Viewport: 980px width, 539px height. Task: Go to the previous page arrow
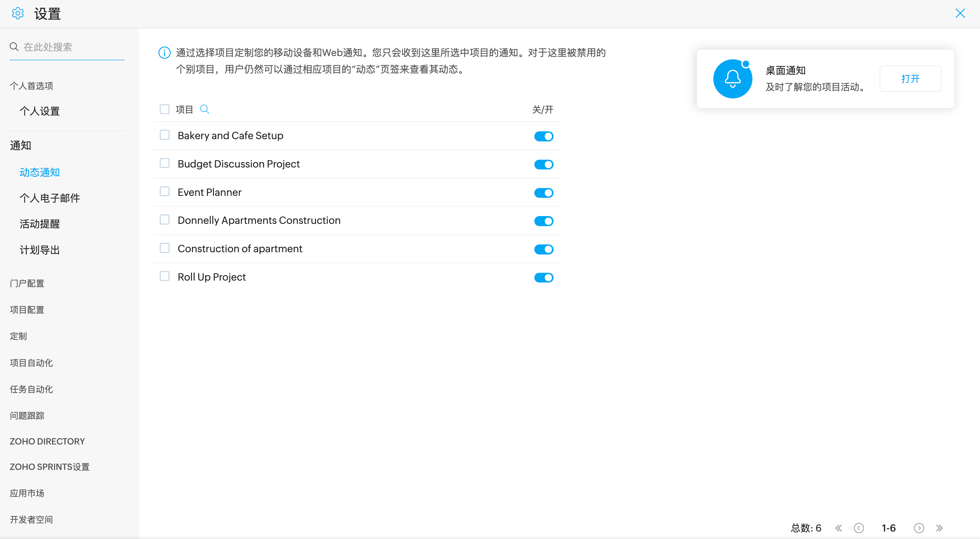[859, 528]
